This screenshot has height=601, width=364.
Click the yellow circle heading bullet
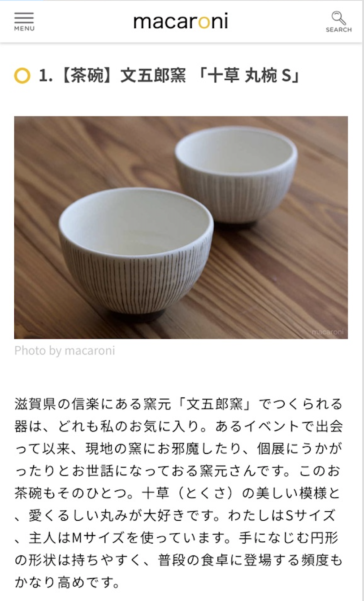(22, 76)
